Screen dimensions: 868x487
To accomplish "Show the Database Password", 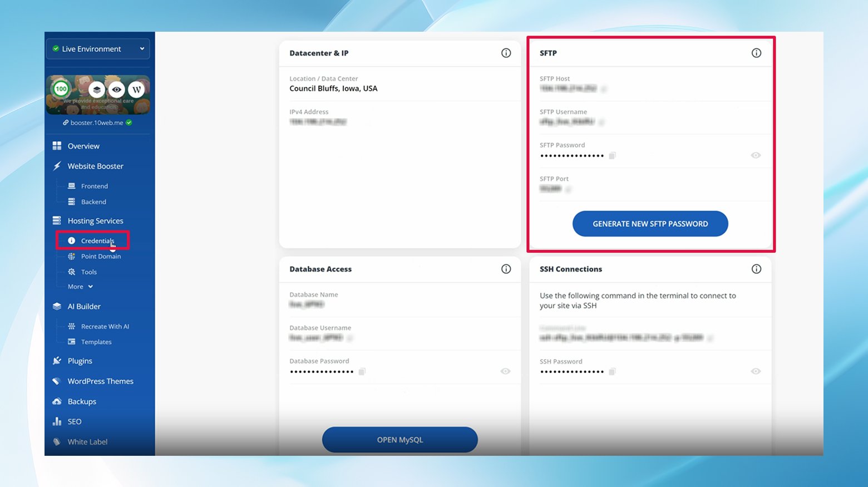I will coord(505,371).
